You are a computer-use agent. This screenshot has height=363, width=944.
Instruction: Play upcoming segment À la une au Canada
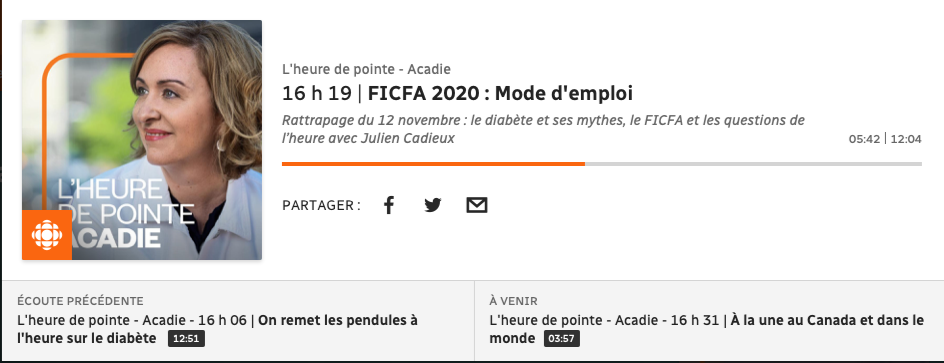pyautogui.click(x=707, y=329)
